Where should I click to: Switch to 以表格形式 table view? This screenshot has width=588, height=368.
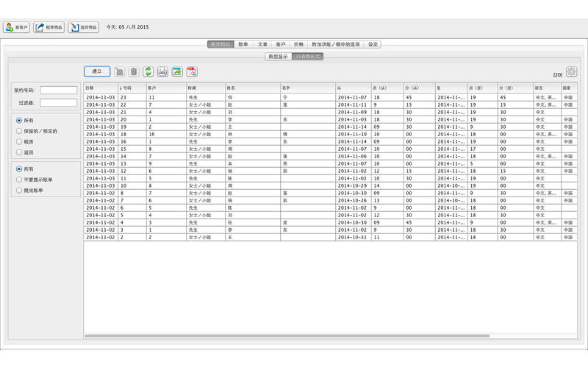307,57
